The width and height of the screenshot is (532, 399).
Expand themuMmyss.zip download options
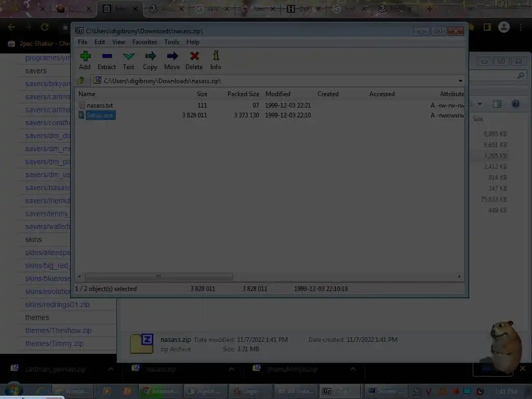tap(353, 369)
